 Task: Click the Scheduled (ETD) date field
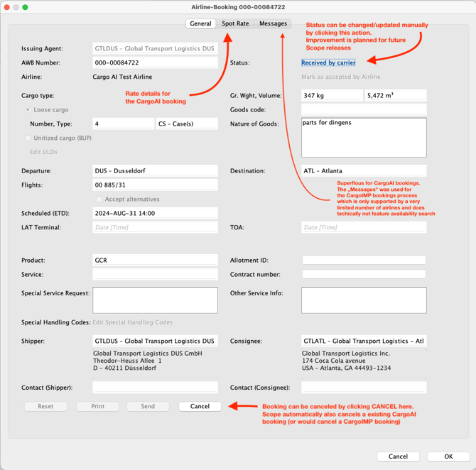[x=155, y=213]
